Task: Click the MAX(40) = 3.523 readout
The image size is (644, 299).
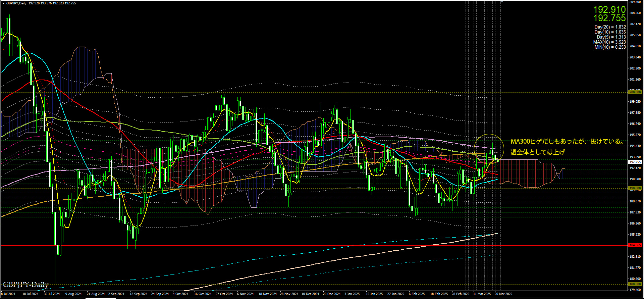Action: [x=609, y=42]
